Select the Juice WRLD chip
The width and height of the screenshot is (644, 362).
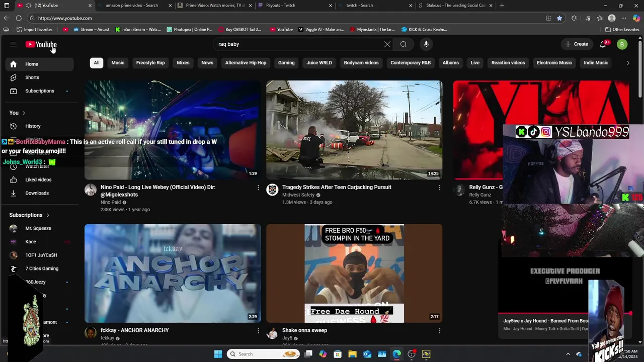[x=319, y=63]
